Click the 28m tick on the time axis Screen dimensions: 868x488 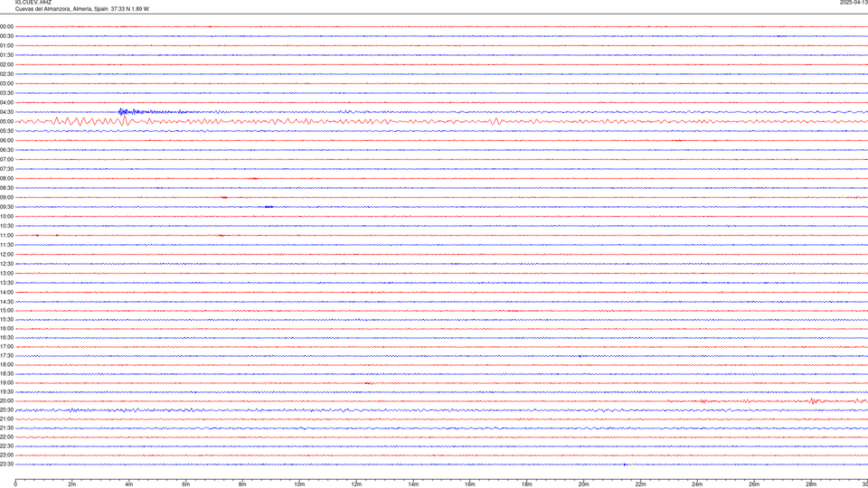click(x=811, y=484)
